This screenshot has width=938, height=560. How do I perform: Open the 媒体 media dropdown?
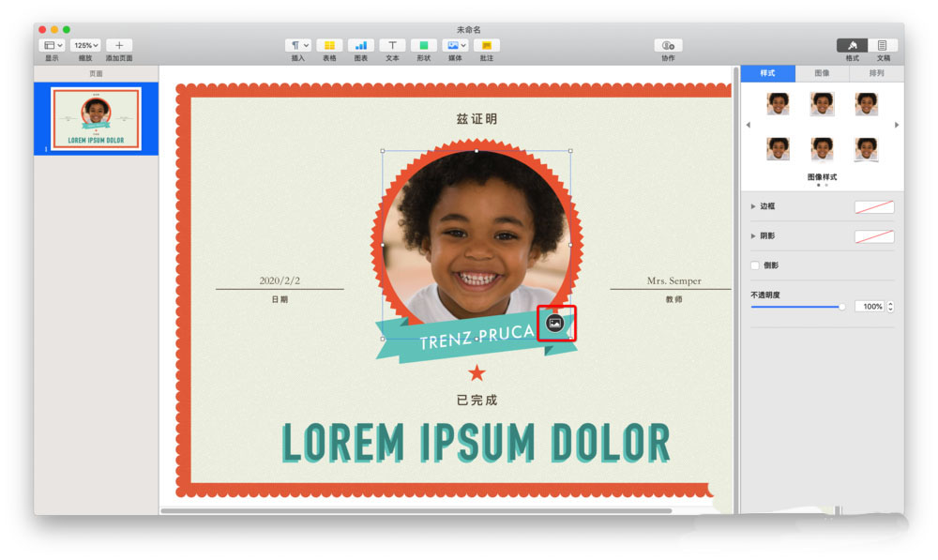455,45
